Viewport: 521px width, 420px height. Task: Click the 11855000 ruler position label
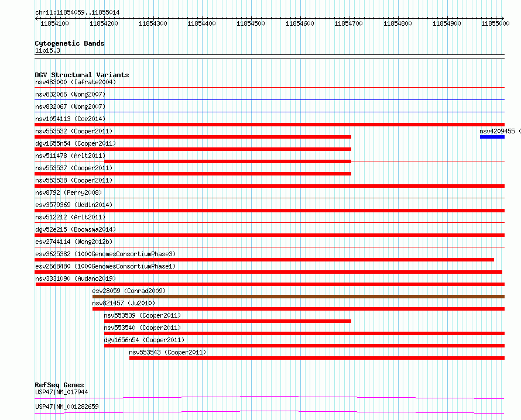point(495,23)
